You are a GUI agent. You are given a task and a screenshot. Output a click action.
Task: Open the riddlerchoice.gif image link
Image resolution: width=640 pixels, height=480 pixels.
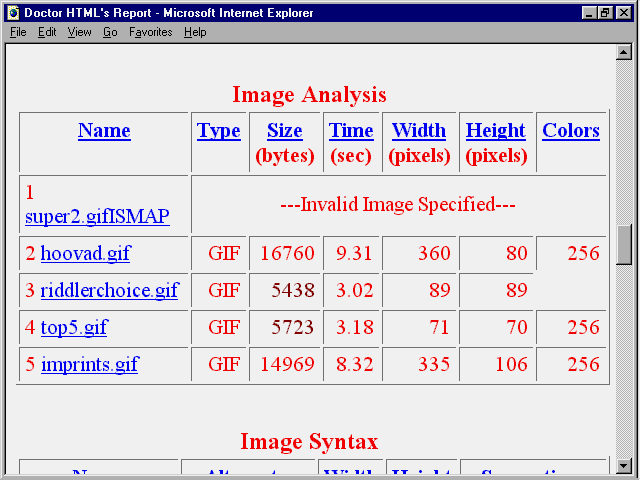tap(109, 291)
